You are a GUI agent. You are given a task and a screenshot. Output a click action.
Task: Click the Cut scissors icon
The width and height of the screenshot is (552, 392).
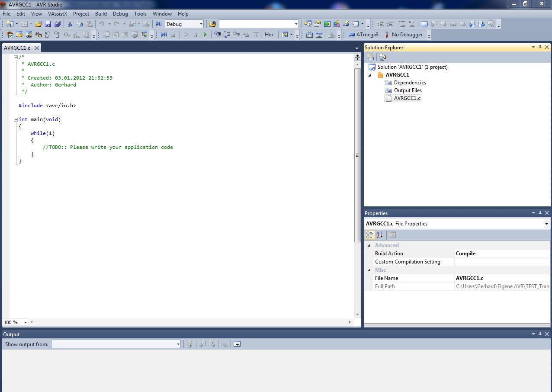(69, 24)
